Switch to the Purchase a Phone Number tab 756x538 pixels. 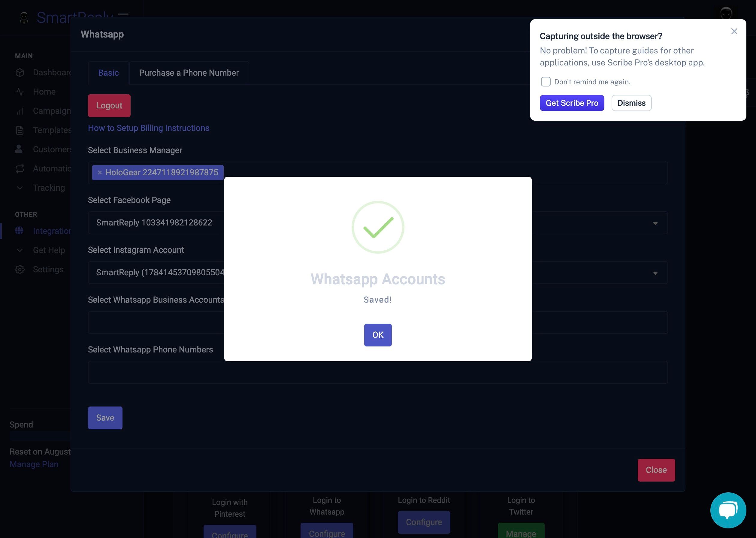tap(189, 73)
